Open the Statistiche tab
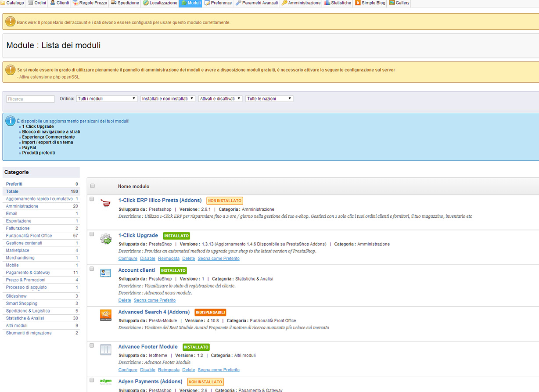Image resolution: width=539 pixels, height=392 pixels. point(338,3)
